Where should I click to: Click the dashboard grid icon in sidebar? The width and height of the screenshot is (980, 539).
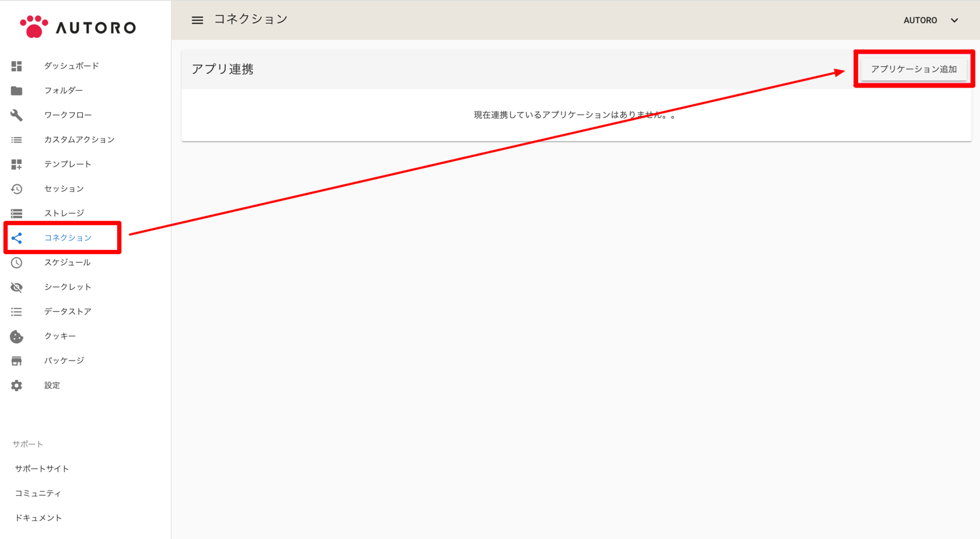tap(17, 66)
